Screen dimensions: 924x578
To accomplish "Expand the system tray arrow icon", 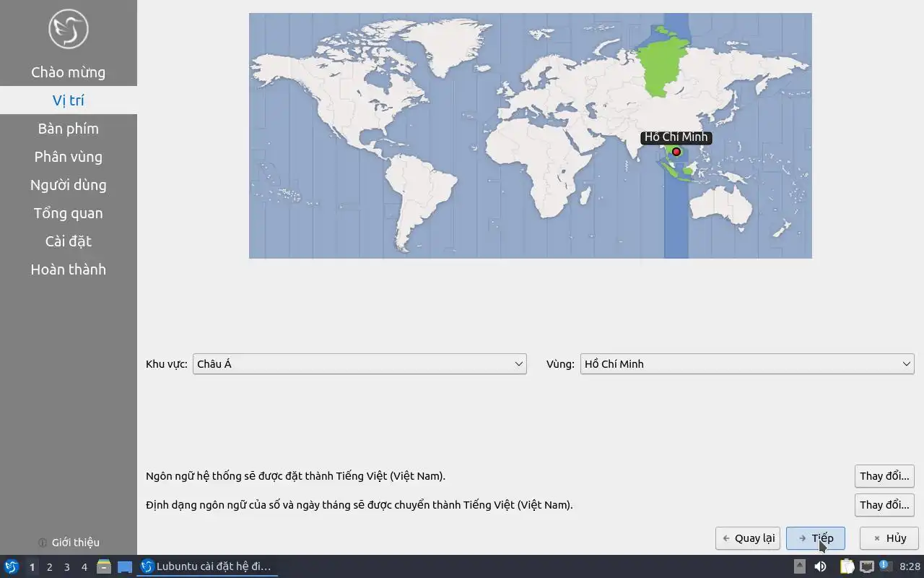I will pos(800,566).
